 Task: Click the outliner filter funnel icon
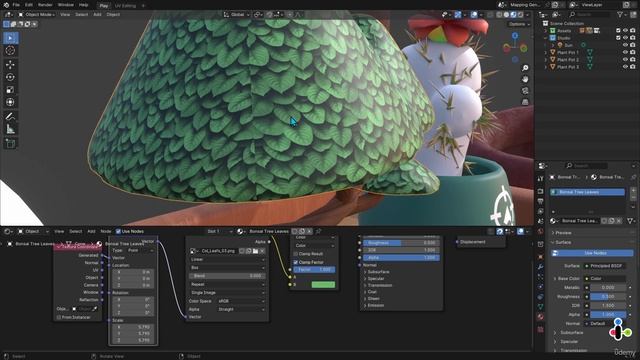click(x=620, y=14)
